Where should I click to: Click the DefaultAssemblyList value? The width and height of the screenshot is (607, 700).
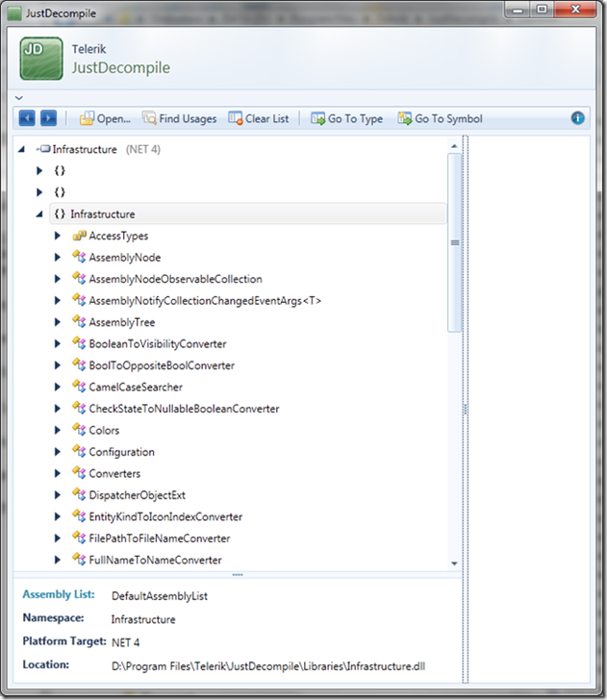(x=160, y=596)
